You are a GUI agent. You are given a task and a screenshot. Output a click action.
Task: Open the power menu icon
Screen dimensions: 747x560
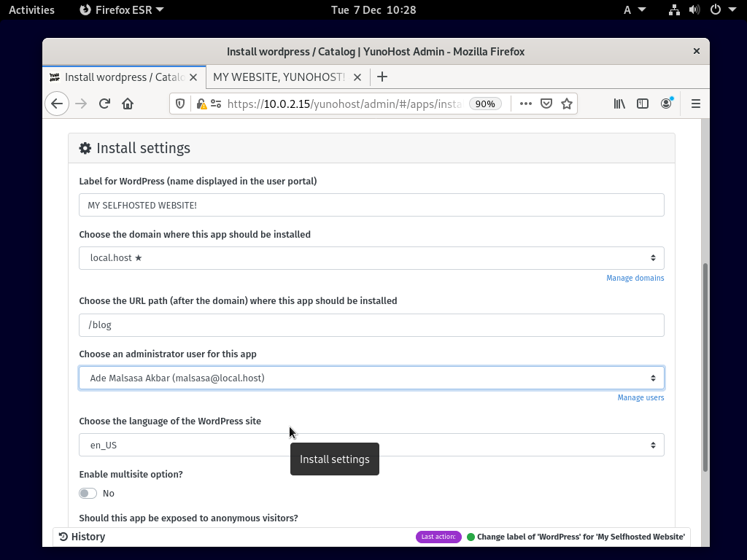(716, 10)
